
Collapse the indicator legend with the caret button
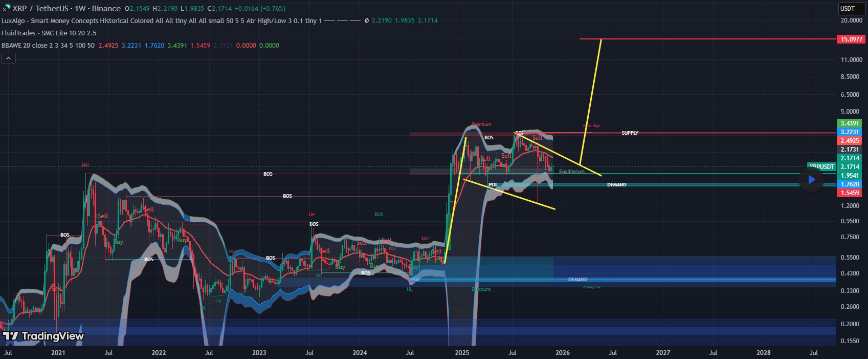8,58
